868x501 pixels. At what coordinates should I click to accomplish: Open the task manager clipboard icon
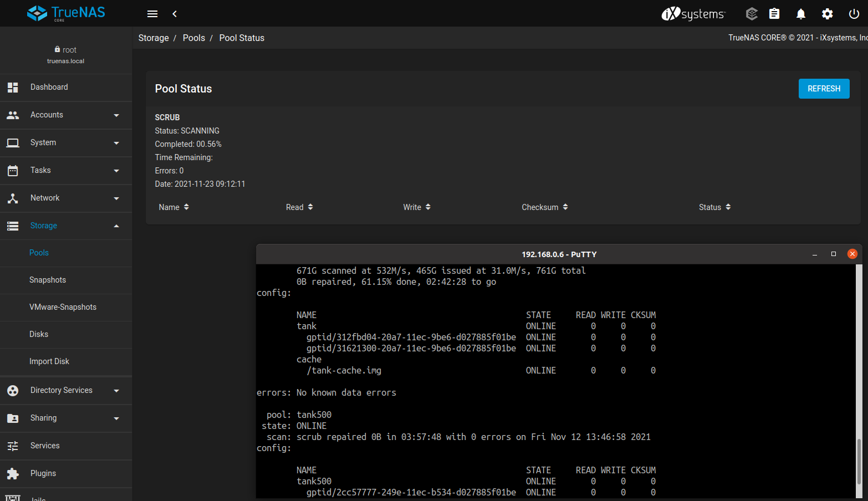tap(774, 14)
